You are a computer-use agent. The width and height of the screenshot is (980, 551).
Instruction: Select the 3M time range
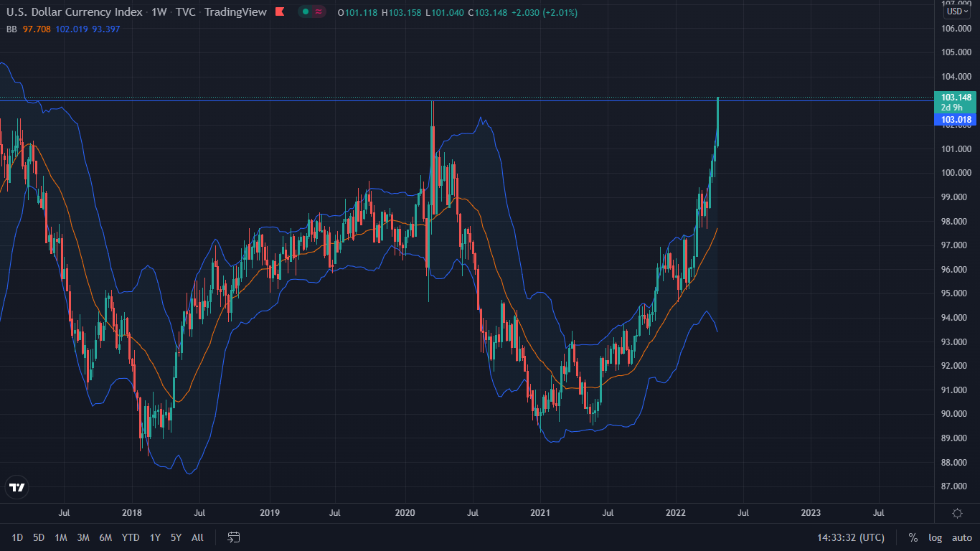(83, 537)
